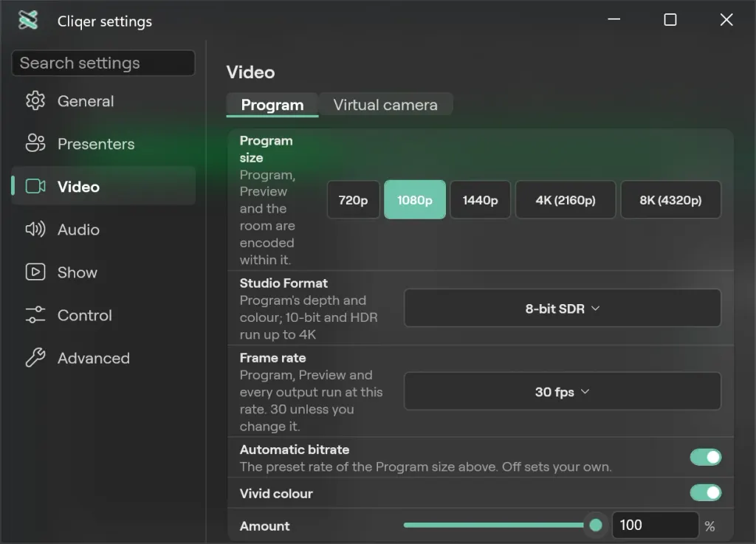This screenshot has width=756, height=544.
Task: Click the Amount percentage value field
Action: (656, 526)
